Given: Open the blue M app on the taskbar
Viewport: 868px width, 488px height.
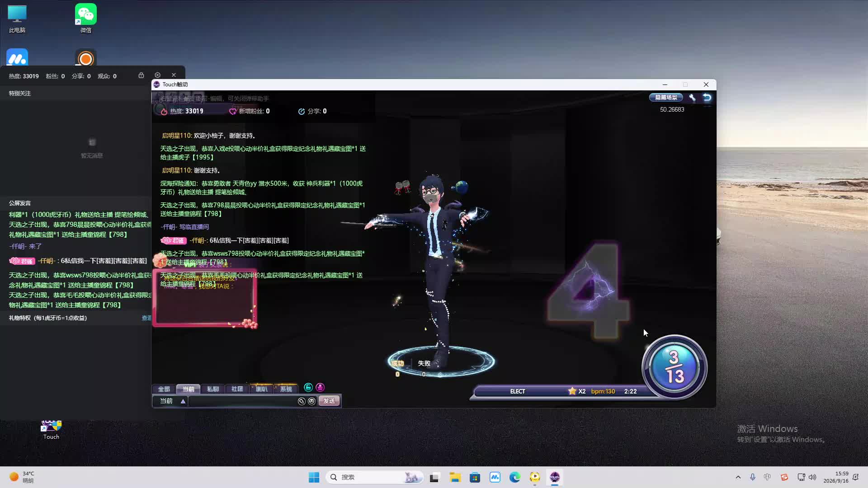Looking at the screenshot, I should coord(495,477).
